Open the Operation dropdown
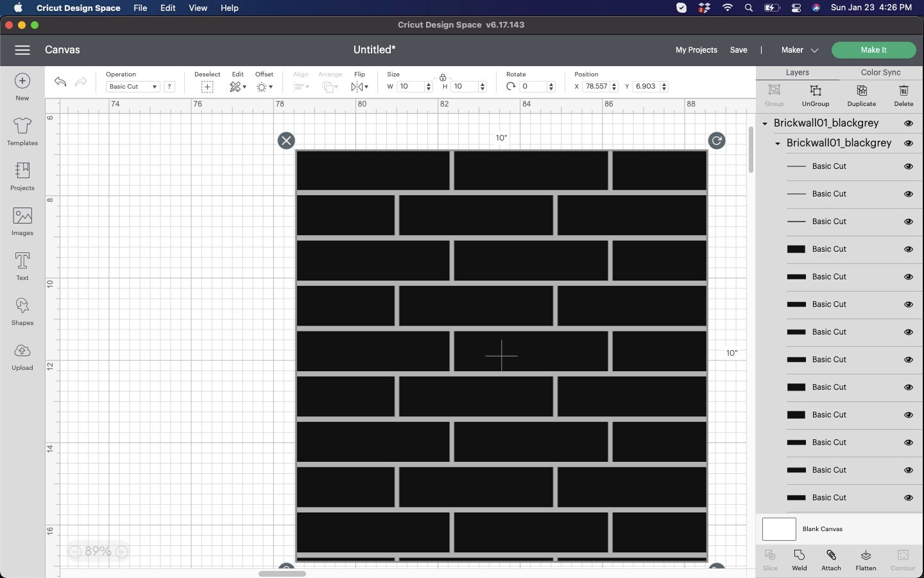The image size is (924, 578). (132, 87)
